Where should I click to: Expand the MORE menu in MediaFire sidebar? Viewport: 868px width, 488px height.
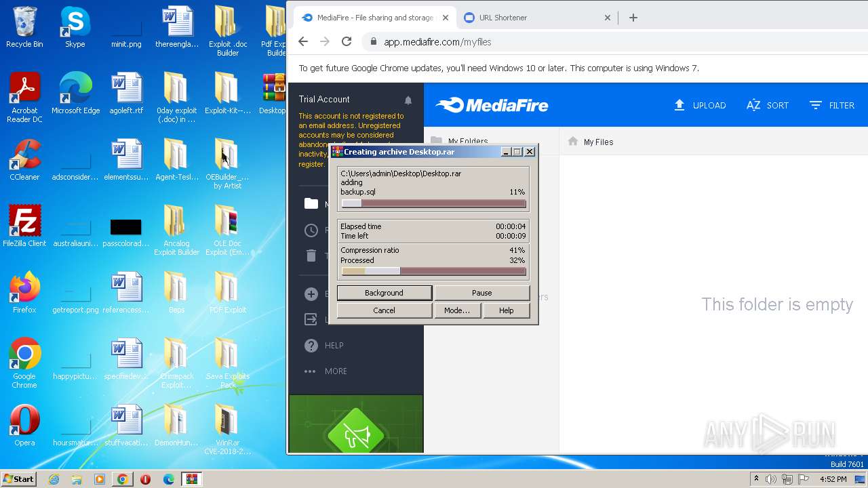pos(325,371)
